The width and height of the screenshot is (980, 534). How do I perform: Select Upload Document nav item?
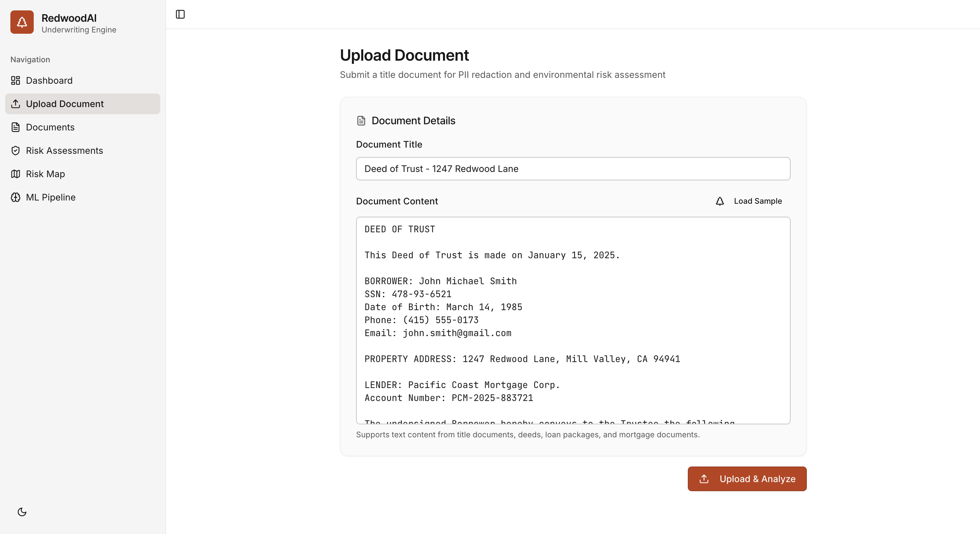click(x=65, y=104)
